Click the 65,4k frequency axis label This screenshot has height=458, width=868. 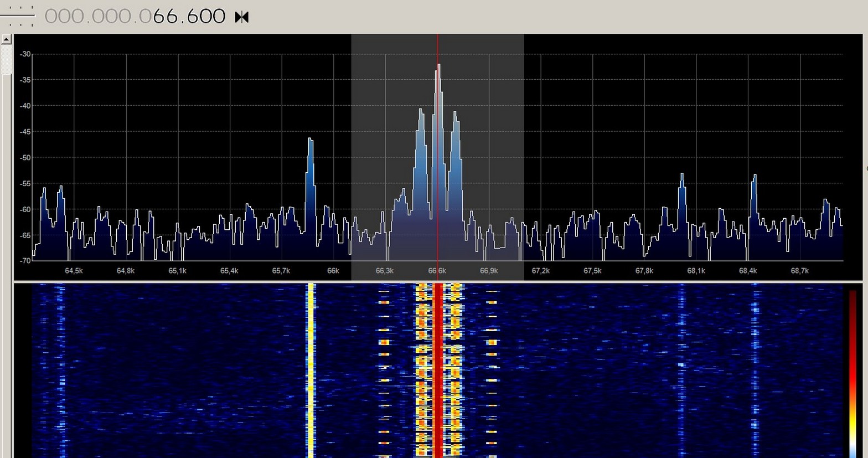click(x=229, y=271)
